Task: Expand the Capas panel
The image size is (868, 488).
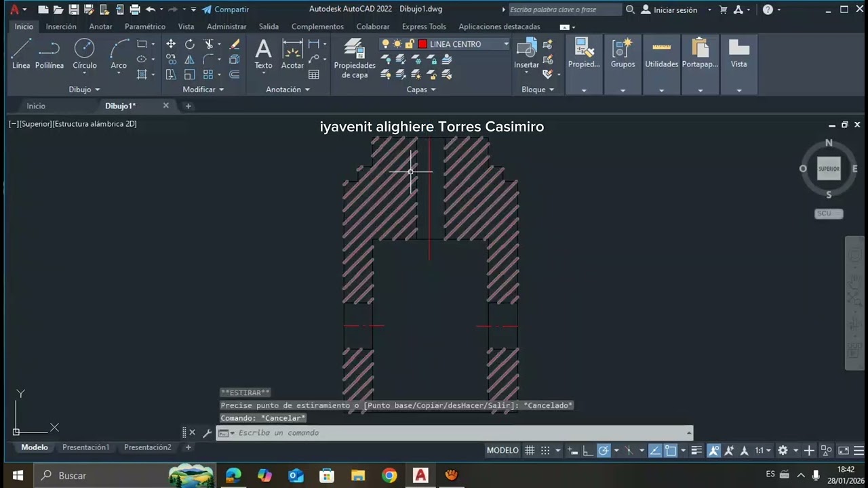Action: (x=421, y=89)
